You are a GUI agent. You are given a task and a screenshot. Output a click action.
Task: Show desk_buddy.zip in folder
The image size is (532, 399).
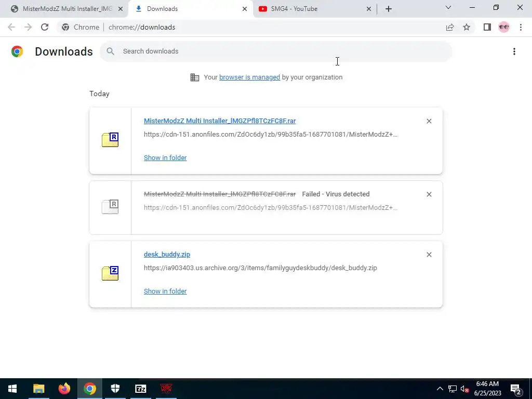coord(165,291)
